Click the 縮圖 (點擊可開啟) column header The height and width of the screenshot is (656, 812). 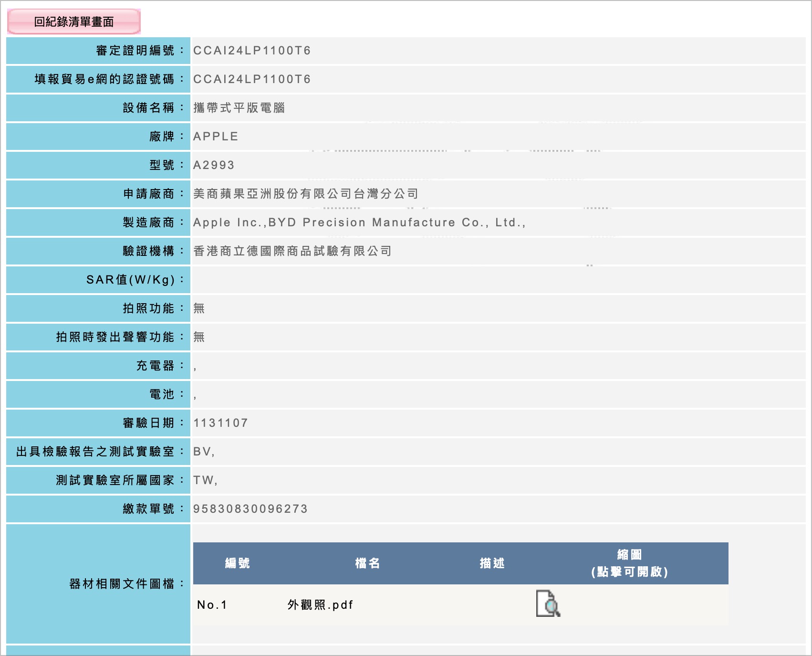tap(629, 563)
